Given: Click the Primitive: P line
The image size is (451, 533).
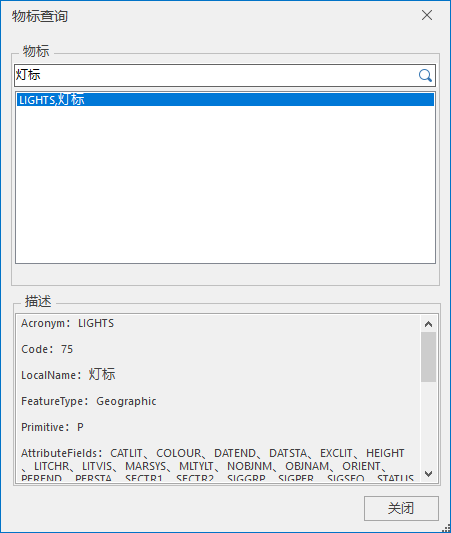Looking at the screenshot, I should [x=52, y=427].
